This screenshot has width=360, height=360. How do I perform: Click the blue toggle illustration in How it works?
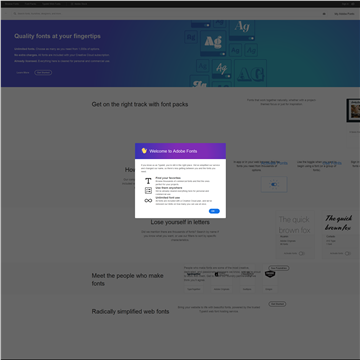(274, 184)
